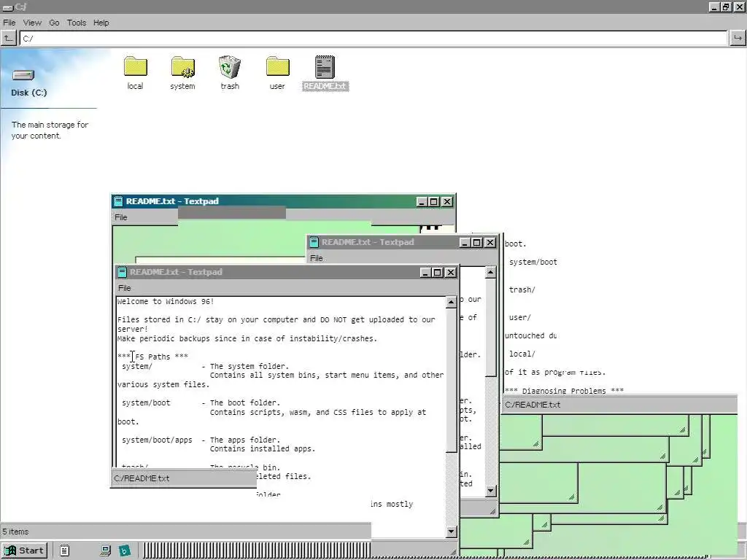
Task: Click the Textpad icon in the front README.txt title bar
Action: pyautogui.click(x=122, y=272)
